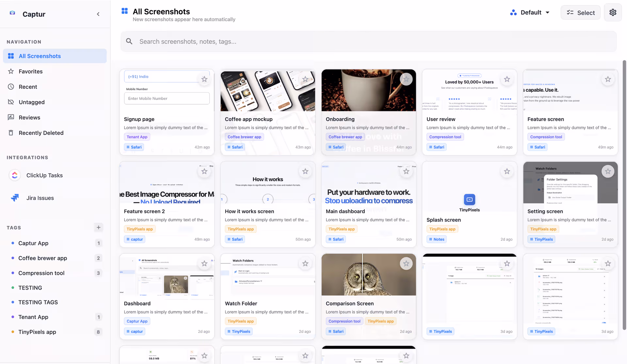Click the Recently Deleted trash icon
Viewport: 627px width, 364px height.
[11, 133]
